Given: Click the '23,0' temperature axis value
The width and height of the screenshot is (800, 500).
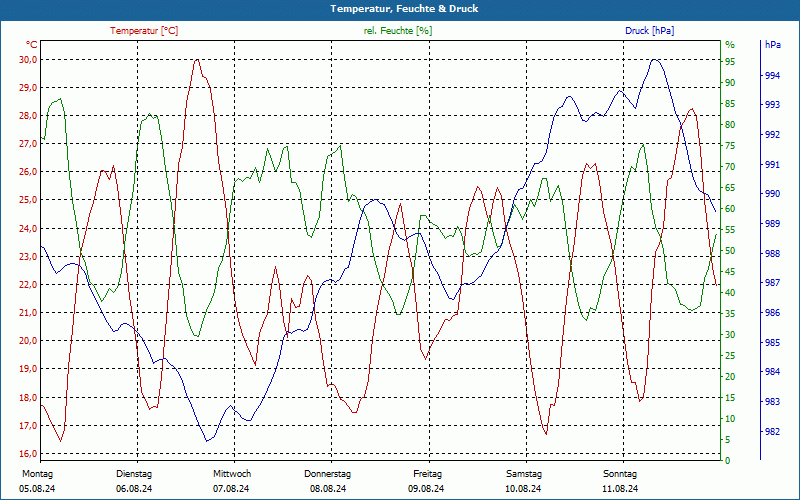Looking at the screenshot, I should pos(28,257).
